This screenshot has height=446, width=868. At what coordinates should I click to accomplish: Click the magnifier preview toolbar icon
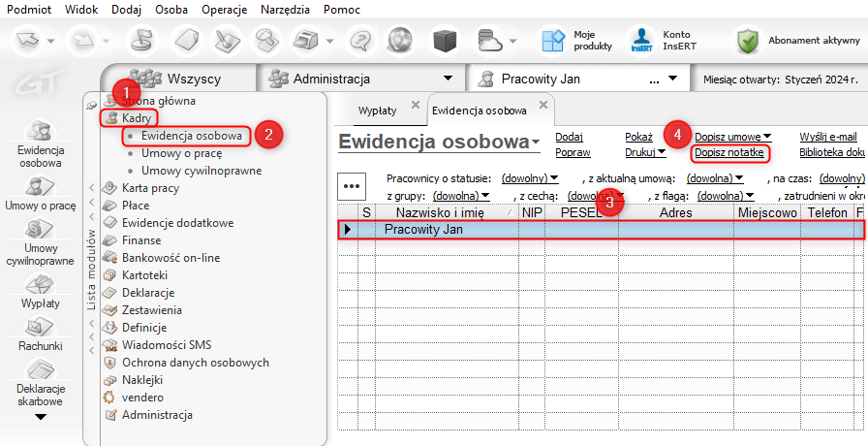click(268, 41)
